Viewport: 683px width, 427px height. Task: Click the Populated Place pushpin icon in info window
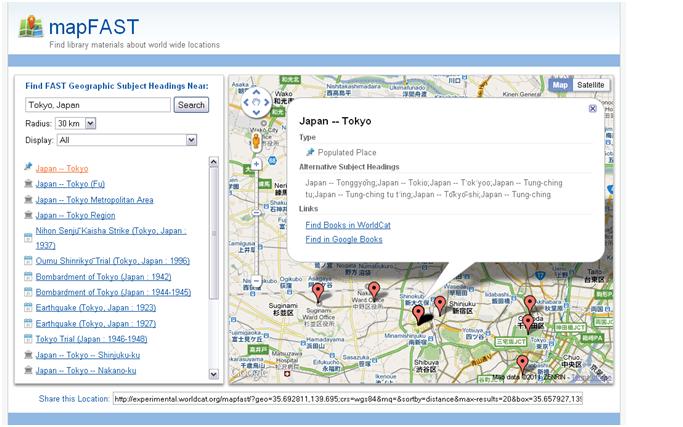pyautogui.click(x=310, y=152)
